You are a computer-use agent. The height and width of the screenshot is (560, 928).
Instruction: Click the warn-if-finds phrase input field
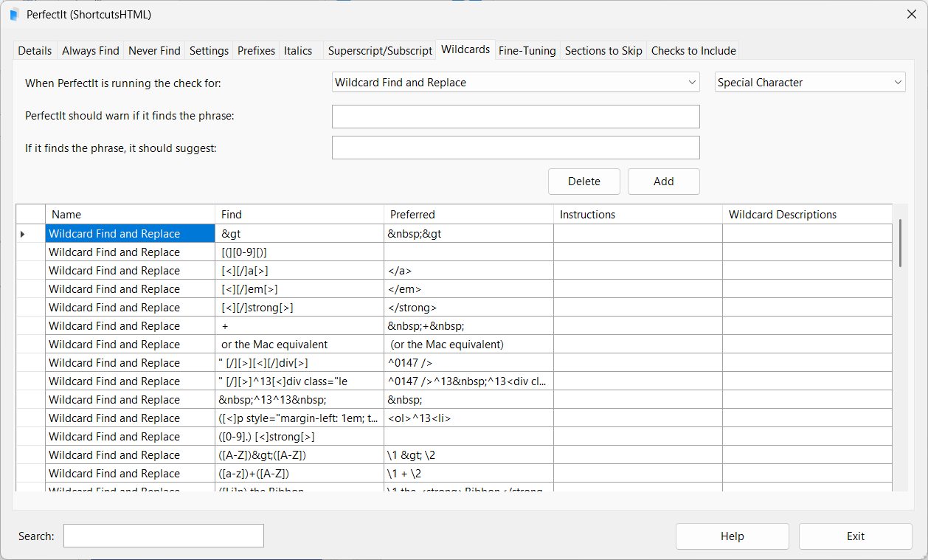pos(516,117)
